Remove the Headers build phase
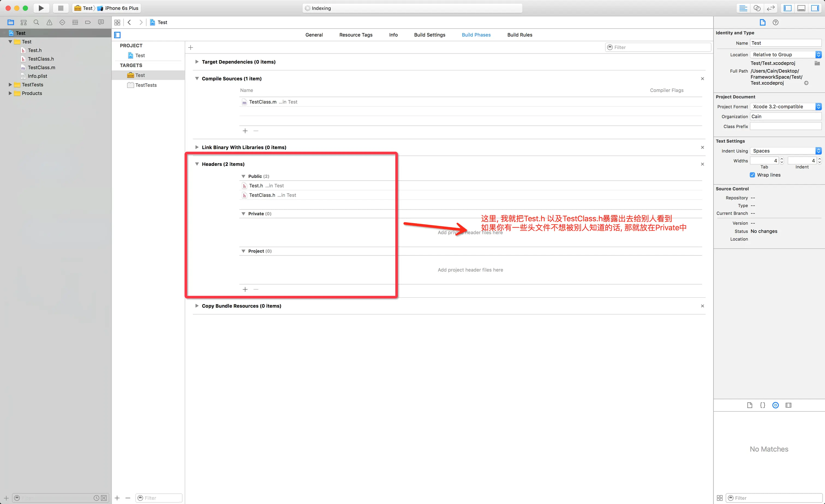 [703, 164]
